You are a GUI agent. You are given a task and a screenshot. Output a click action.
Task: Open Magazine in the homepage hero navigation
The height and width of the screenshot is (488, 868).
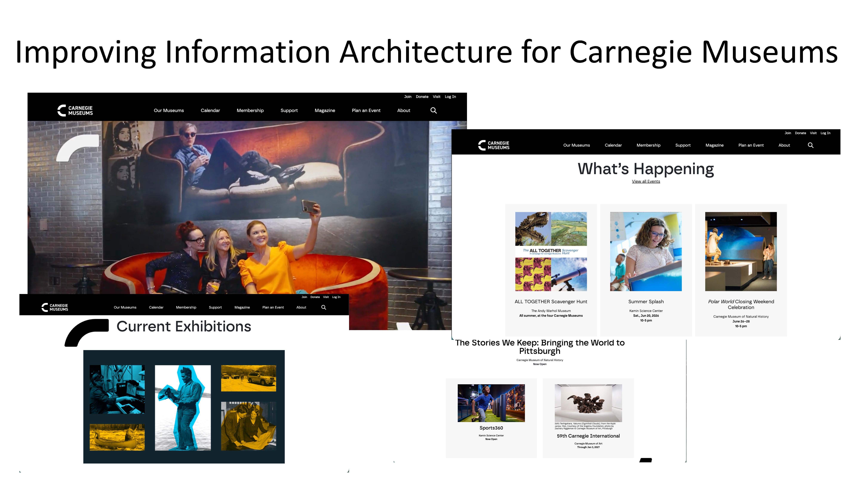(325, 110)
